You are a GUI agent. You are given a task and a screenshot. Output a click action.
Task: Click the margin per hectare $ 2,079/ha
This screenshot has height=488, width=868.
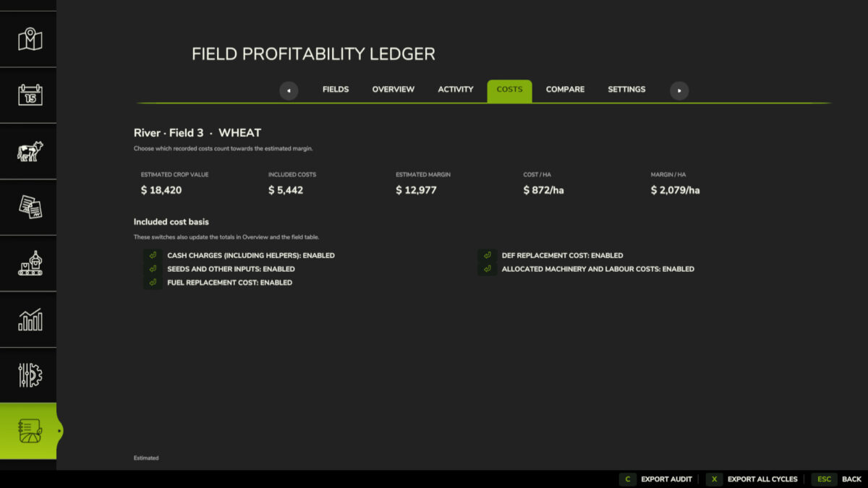pyautogui.click(x=675, y=190)
